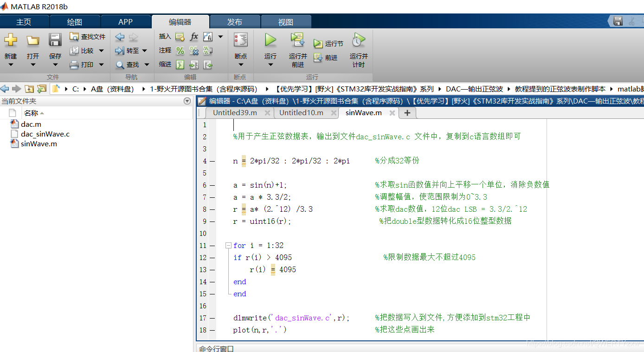The image size is (644, 352).
Task: Increase indent icon in 缩进 row
Action: (x=194, y=65)
